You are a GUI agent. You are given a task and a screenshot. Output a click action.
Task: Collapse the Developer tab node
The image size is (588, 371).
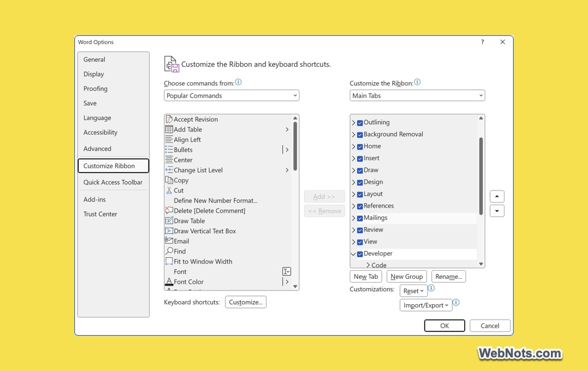click(x=353, y=254)
